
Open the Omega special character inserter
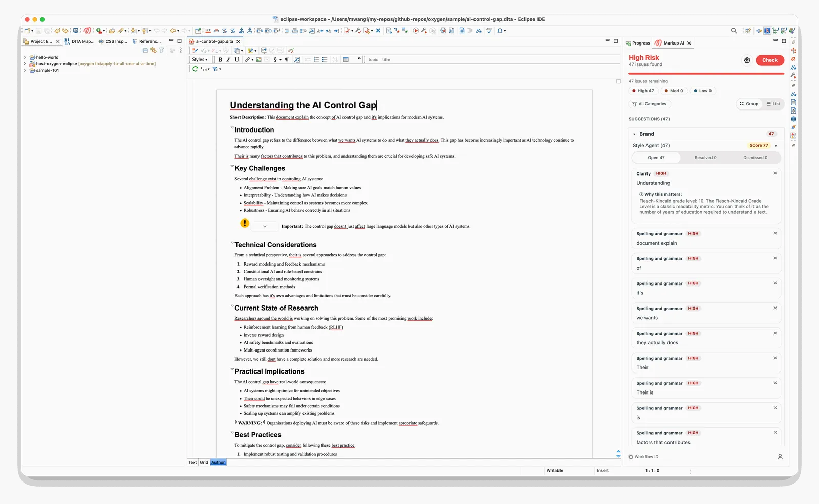(x=500, y=31)
